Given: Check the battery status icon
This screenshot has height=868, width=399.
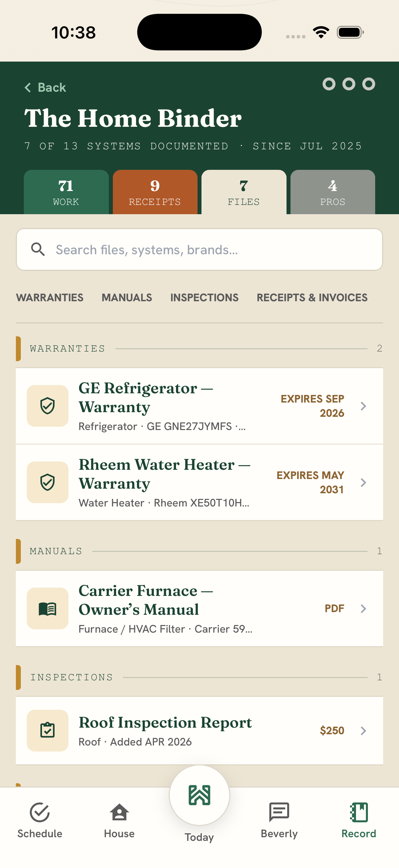Looking at the screenshot, I should tap(350, 32).
